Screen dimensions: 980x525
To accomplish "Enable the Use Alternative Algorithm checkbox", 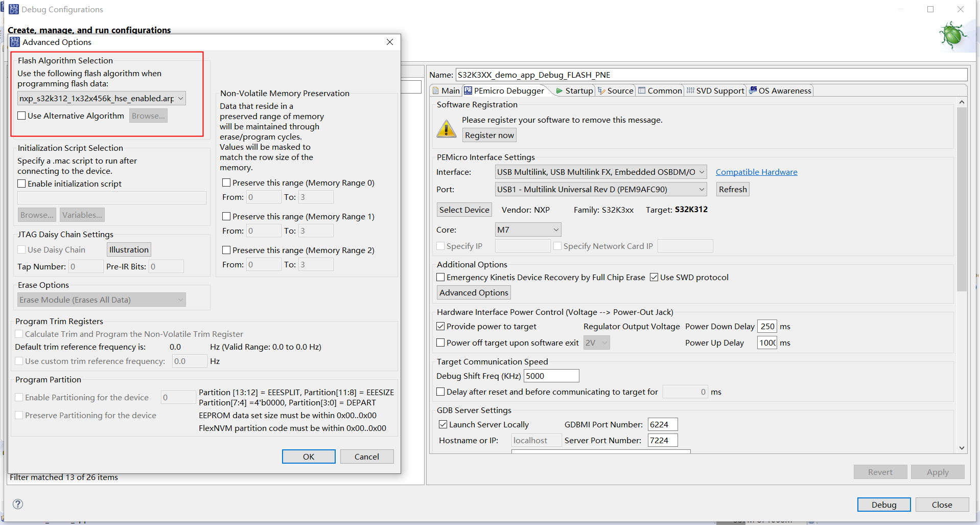I will (x=21, y=116).
